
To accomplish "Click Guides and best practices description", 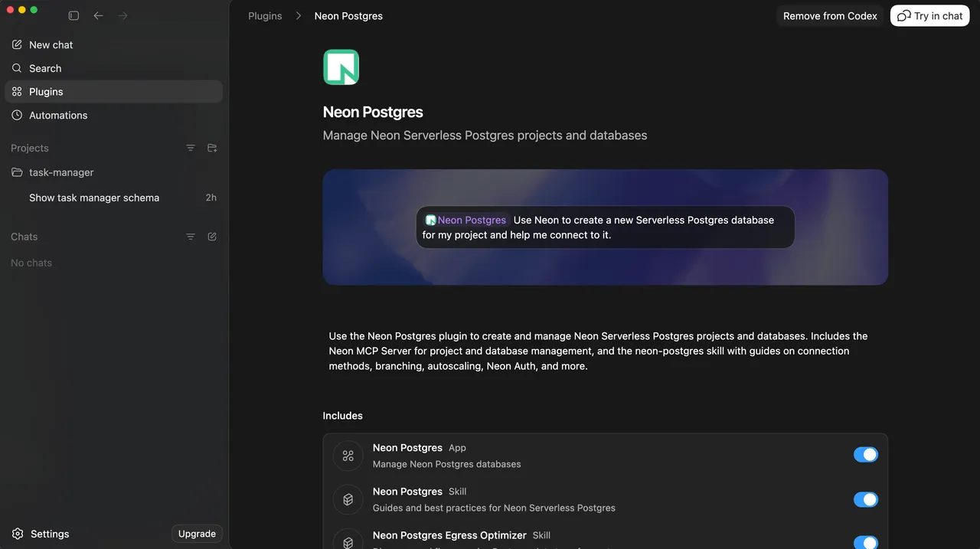I will 494,508.
